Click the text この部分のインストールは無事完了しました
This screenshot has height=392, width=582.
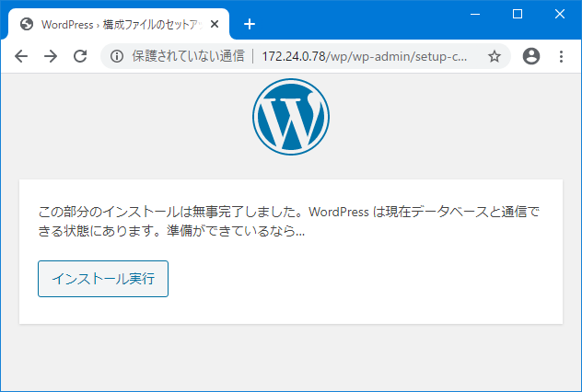(169, 212)
